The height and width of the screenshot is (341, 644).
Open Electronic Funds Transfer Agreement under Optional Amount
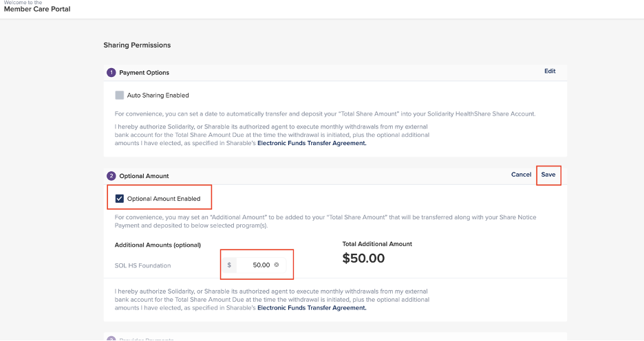[312, 308]
